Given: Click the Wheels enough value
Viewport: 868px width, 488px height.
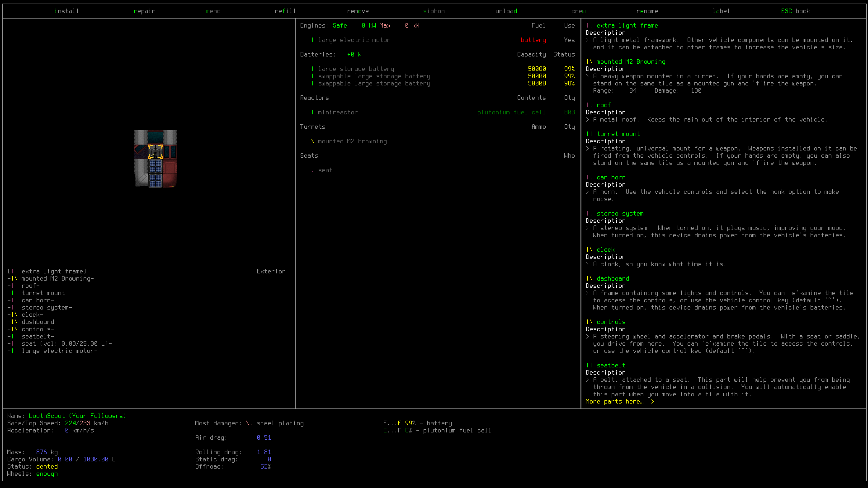Looking at the screenshot, I should tap(47, 474).
